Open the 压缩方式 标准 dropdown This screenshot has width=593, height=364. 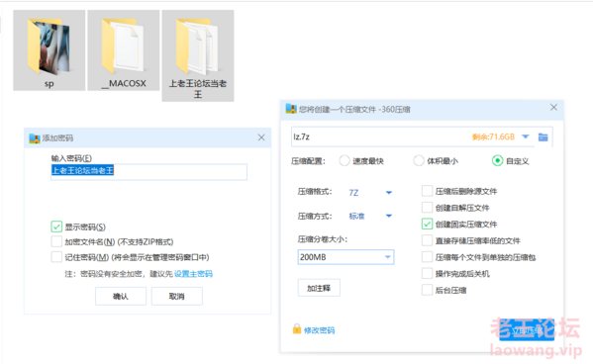point(370,216)
